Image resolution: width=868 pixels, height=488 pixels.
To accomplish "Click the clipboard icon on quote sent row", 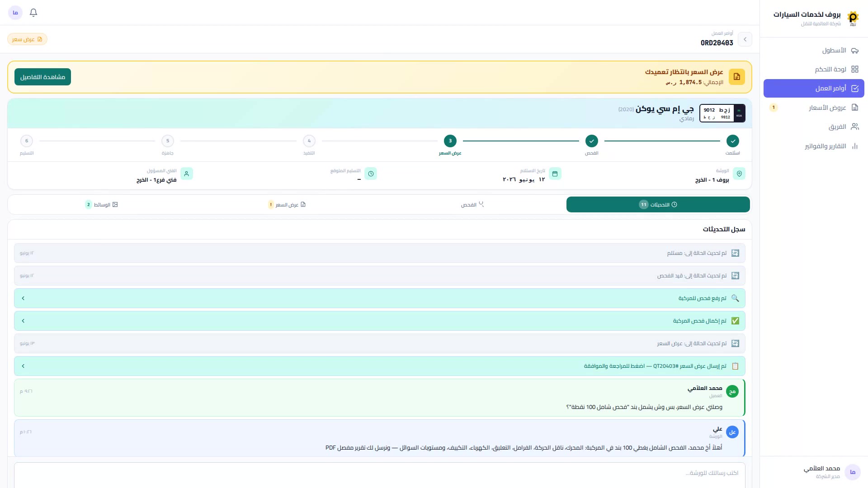I will point(735,366).
